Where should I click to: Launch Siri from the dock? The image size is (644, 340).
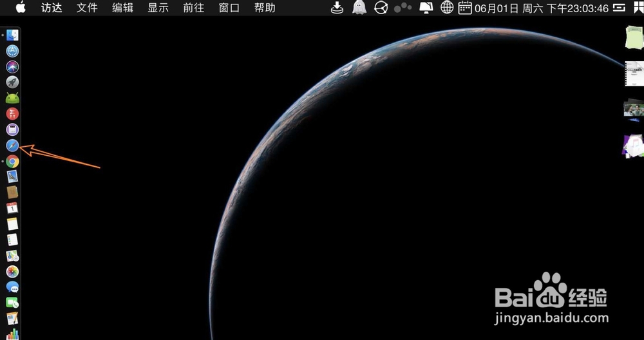pos(12,66)
